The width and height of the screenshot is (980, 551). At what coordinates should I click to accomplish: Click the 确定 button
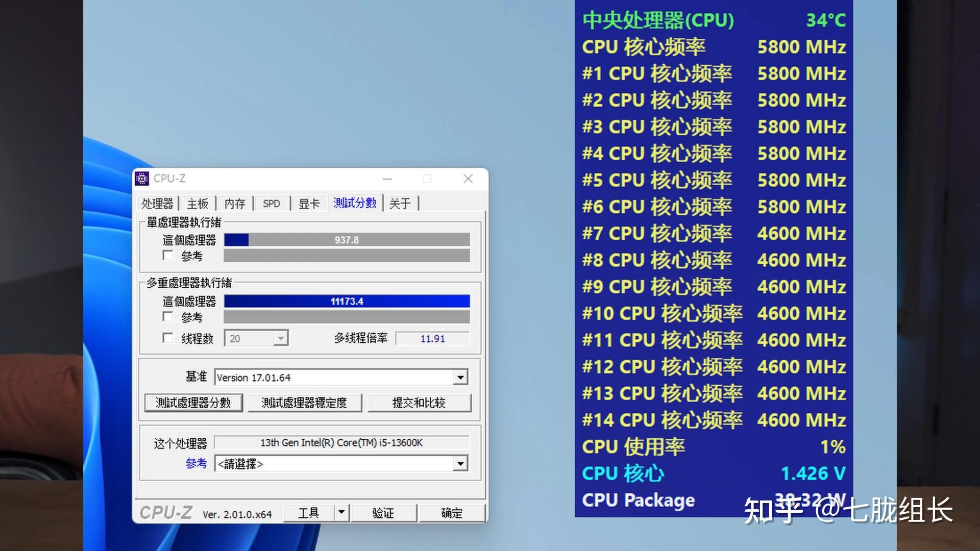pos(452,513)
